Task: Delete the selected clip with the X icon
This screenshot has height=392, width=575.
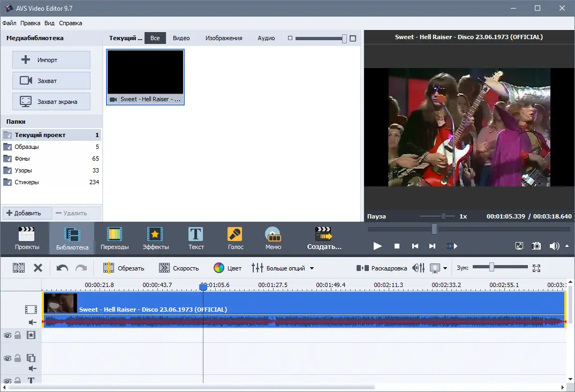Action: pyautogui.click(x=38, y=268)
